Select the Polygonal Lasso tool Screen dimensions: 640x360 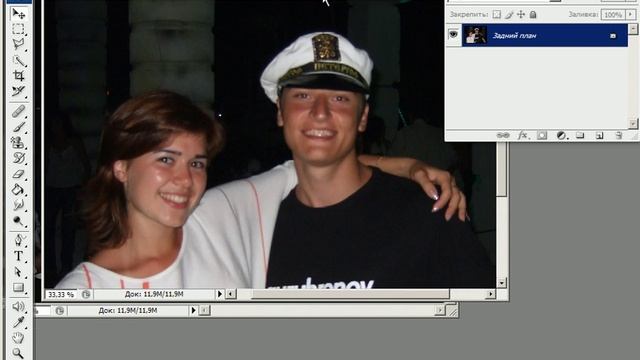click(x=18, y=44)
